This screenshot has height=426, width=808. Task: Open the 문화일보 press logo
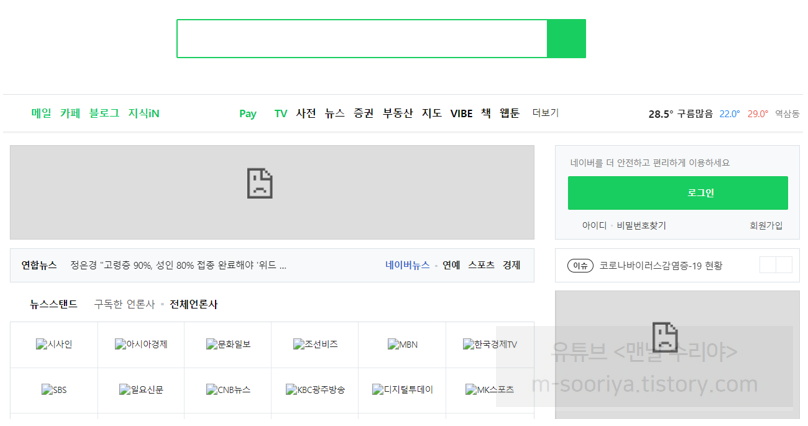[228, 345]
